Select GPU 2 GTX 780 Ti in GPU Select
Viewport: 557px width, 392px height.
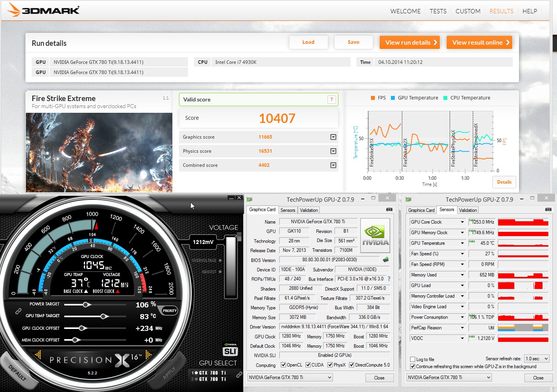(x=209, y=379)
